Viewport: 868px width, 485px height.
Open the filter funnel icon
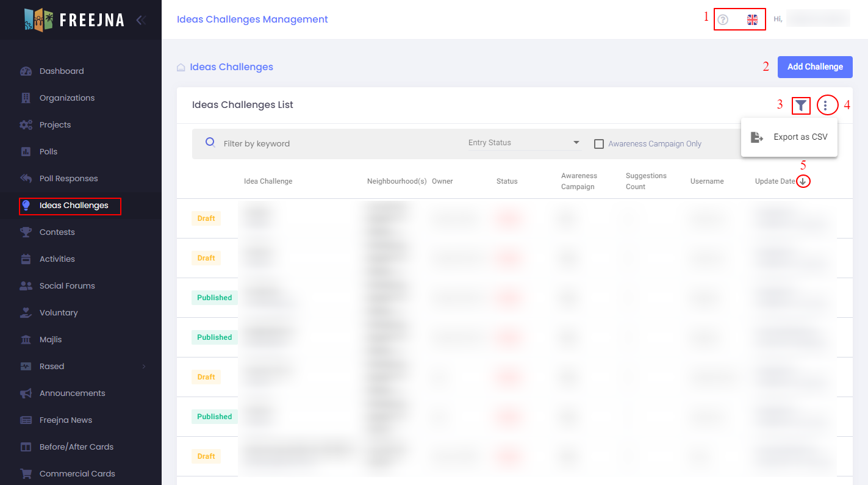801,106
